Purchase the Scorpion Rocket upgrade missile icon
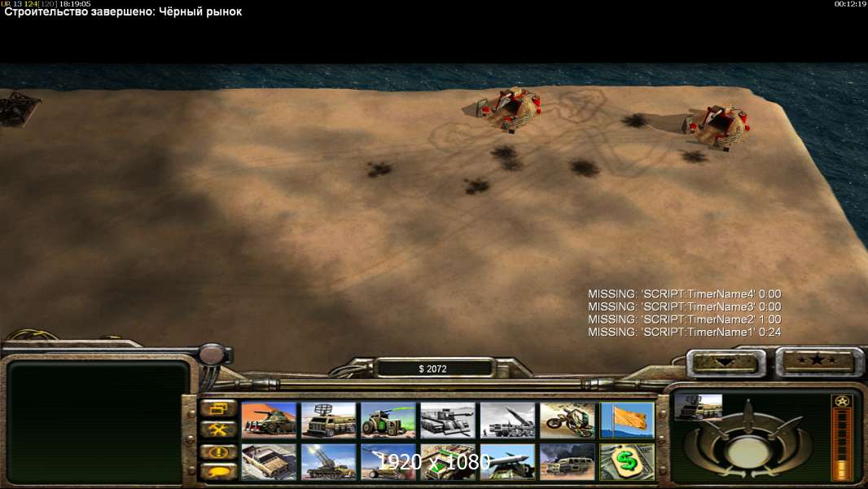The height and width of the screenshot is (489, 868). pos(507,461)
